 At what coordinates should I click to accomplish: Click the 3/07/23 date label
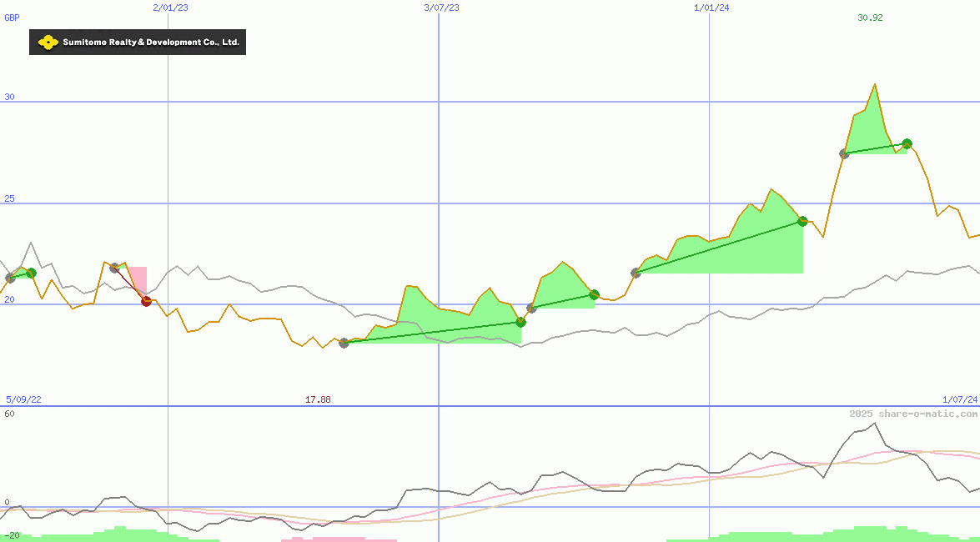click(x=441, y=8)
